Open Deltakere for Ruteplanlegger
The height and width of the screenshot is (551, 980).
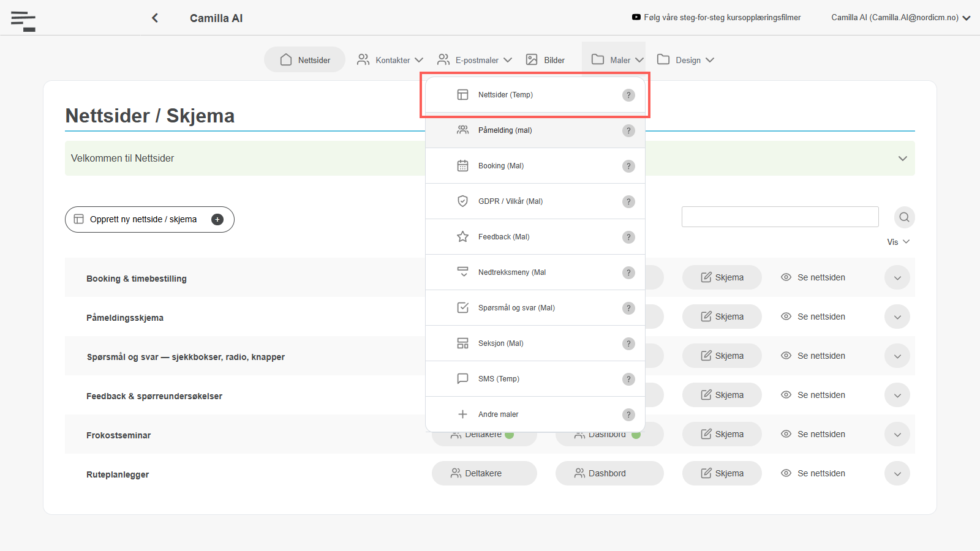click(x=484, y=473)
